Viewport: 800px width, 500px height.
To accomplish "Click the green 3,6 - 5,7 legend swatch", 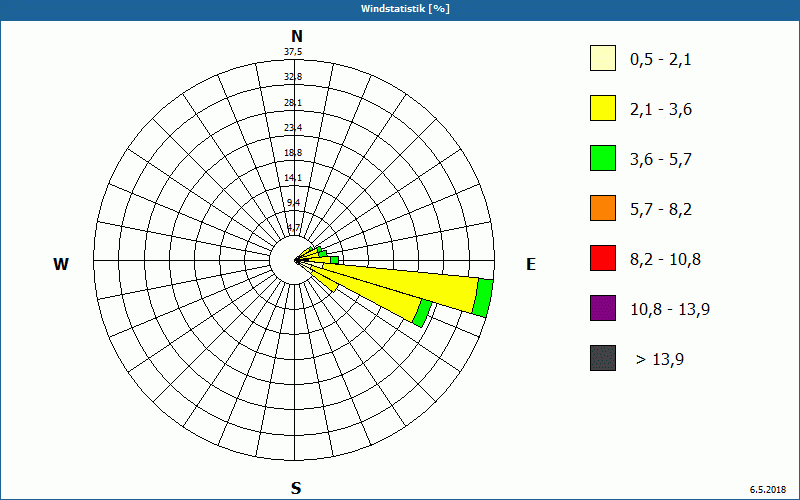I will tap(603, 158).
